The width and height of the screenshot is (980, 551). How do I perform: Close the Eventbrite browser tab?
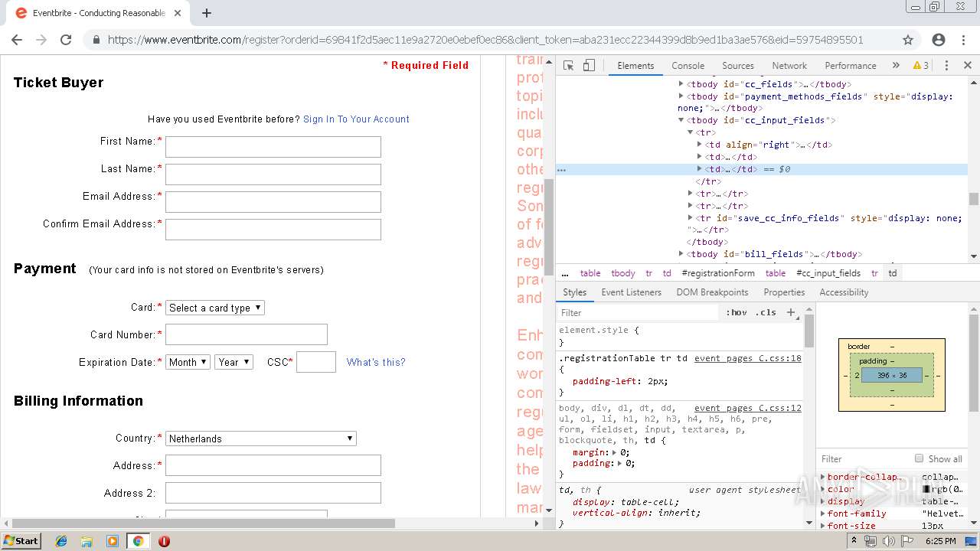(x=178, y=13)
